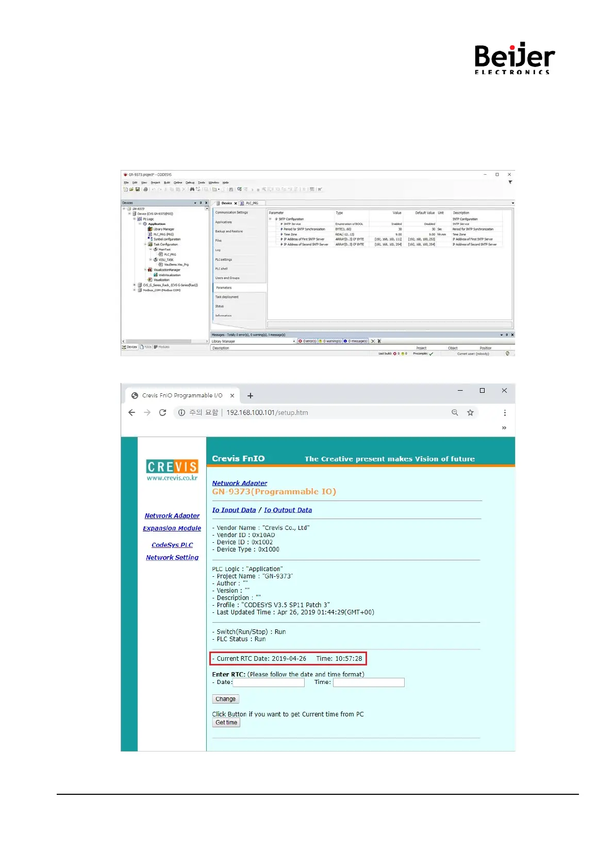This screenshot has width=614, height=868.
Task: Click the RTC Time input field
Action: 369,682
